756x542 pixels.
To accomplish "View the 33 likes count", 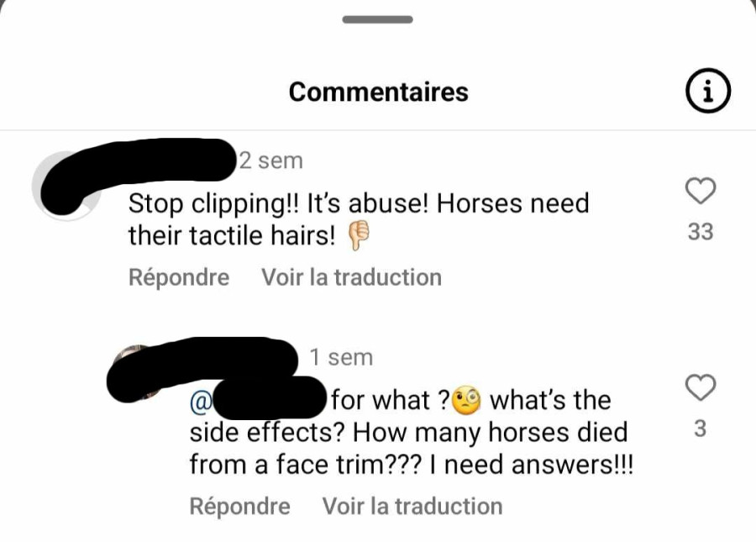I will 701,231.
